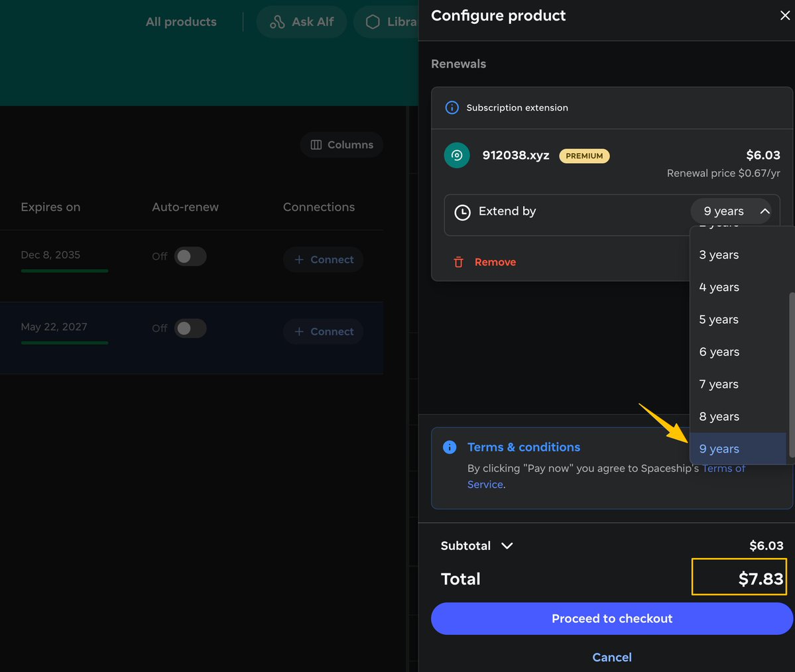The width and height of the screenshot is (795, 672).
Task: Click the Subscription extension info icon
Action: coord(452,107)
